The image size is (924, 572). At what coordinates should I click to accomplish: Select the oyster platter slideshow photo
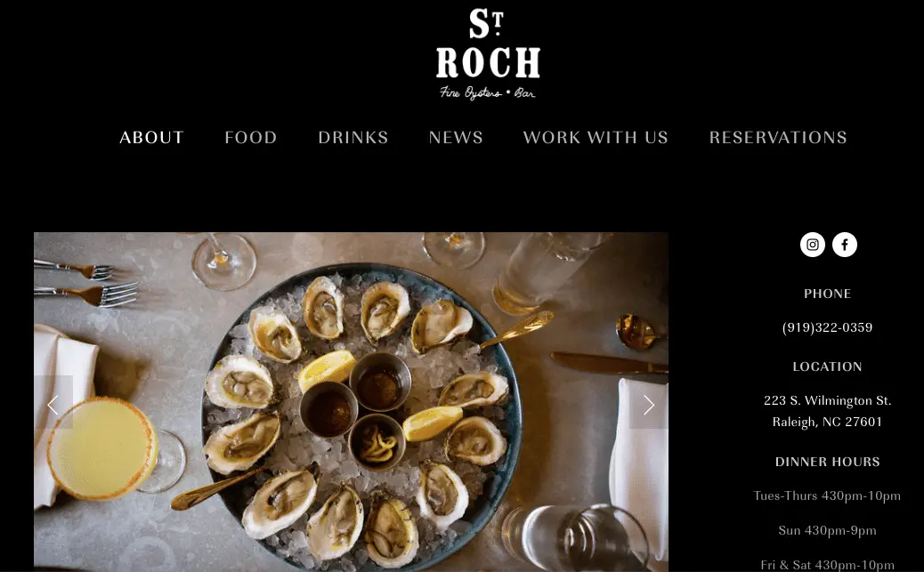coord(351,402)
